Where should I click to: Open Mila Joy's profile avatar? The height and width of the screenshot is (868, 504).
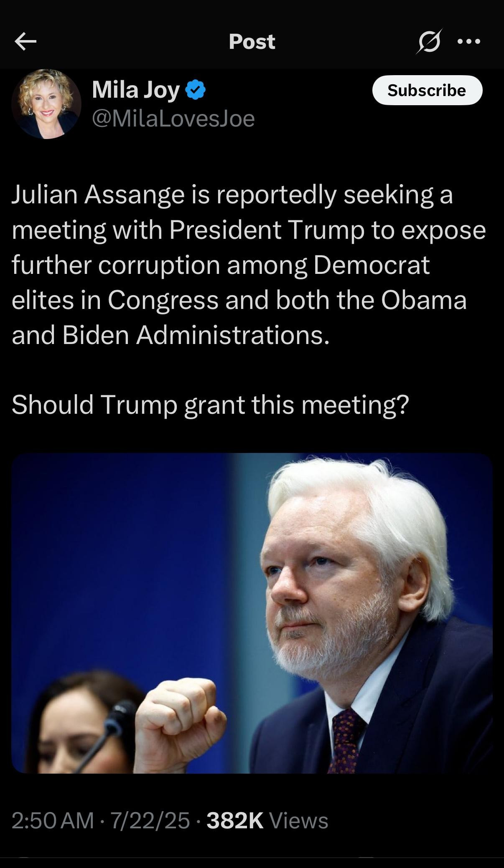tap(46, 104)
